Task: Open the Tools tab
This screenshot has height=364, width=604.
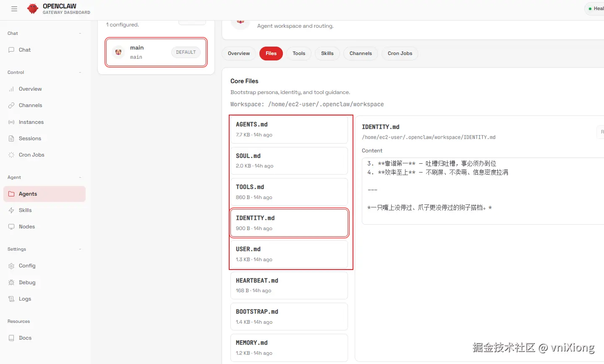Action: pyautogui.click(x=299, y=53)
